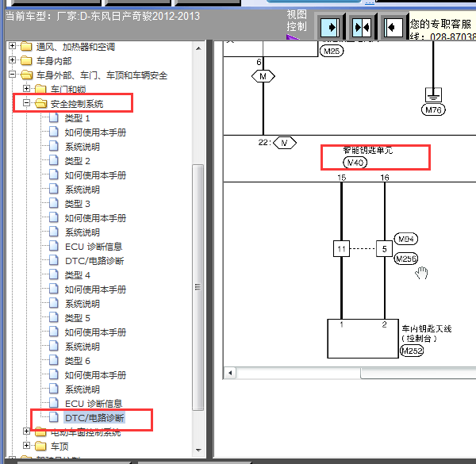Select the 通风、加热器和空调 tree item
The image size is (476, 464).
tap(75, 47)
